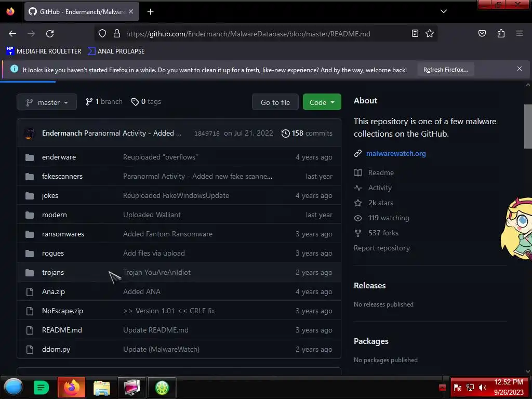View the 1 branch link
Viewport: 532px width, 399px height.
(104, 102)
